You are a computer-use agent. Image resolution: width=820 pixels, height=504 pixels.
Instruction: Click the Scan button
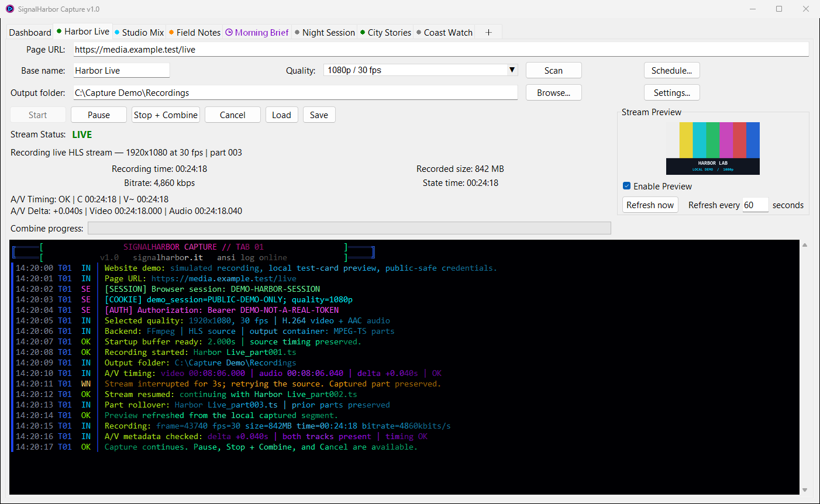pos(554,70)
